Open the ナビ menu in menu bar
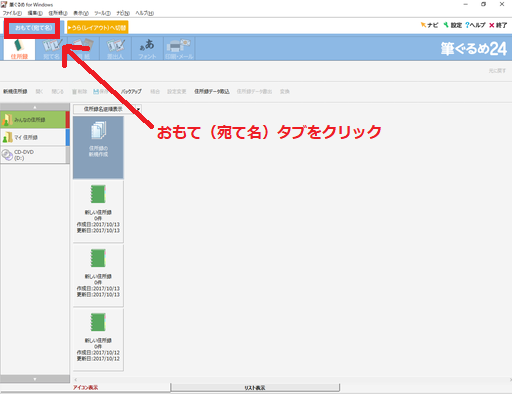Image resolution: width=512 pixels, height=394 pixels. pyautogui.click(x=123, y=13)
